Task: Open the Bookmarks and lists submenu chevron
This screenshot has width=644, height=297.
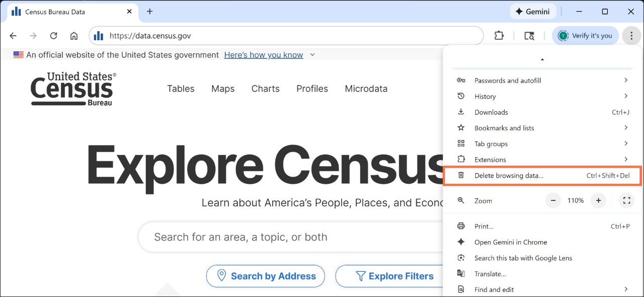Action: click(x=625, y=127)
